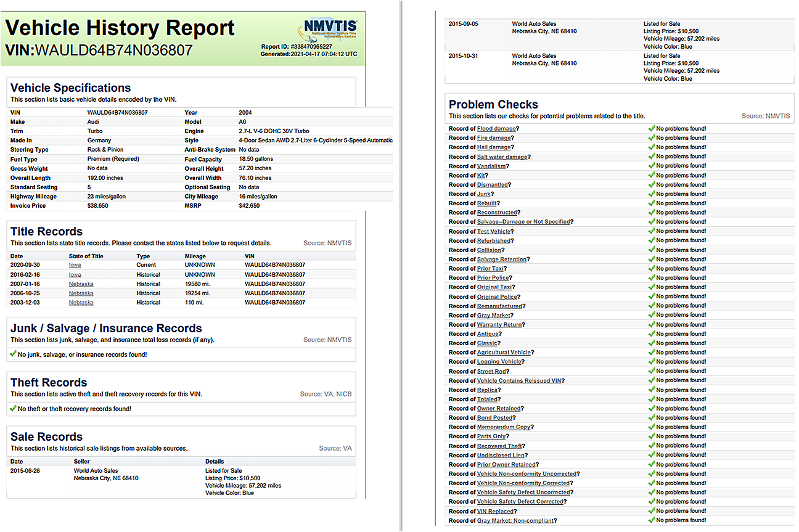Click the green checkmark in VIN Replaced row

pos(652,510)
